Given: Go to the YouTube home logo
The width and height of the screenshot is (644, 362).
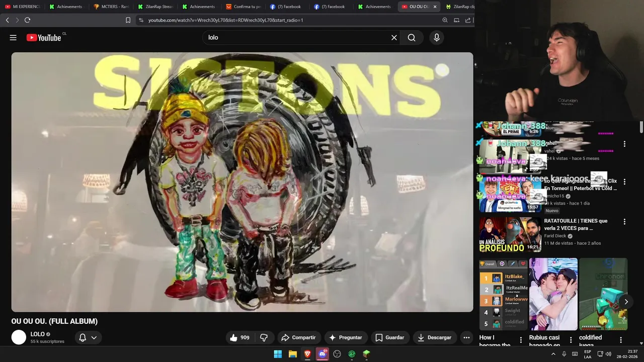Looking at the screenshot, I should tap(44, 38).
